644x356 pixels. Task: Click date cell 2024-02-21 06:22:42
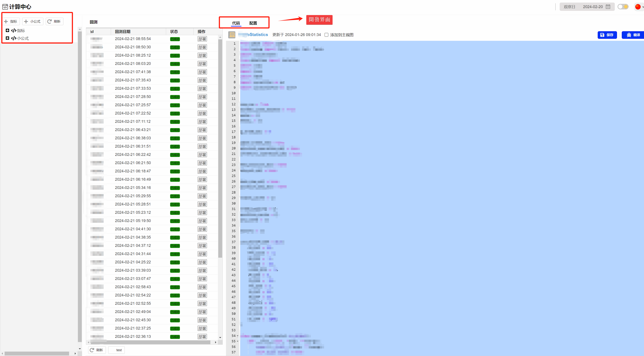tap(133, 155)
